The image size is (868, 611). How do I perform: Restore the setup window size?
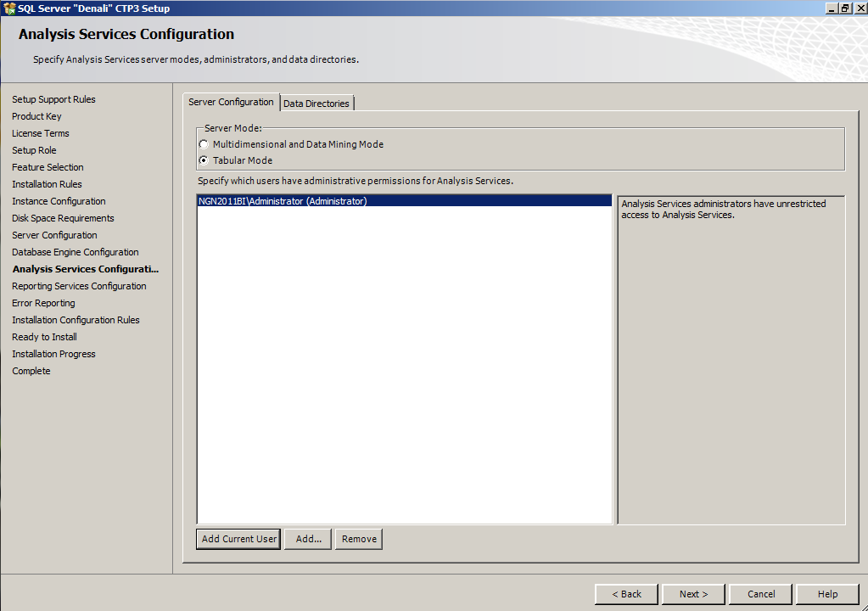[845, 8]
